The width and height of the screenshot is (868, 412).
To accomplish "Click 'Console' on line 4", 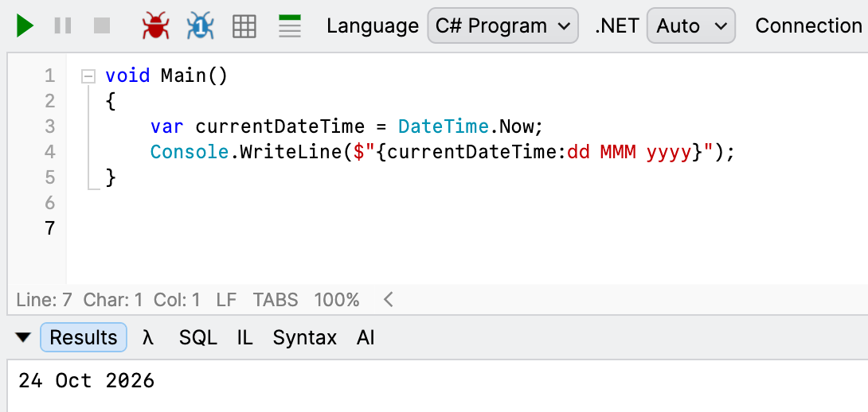I will pos(190,152).
